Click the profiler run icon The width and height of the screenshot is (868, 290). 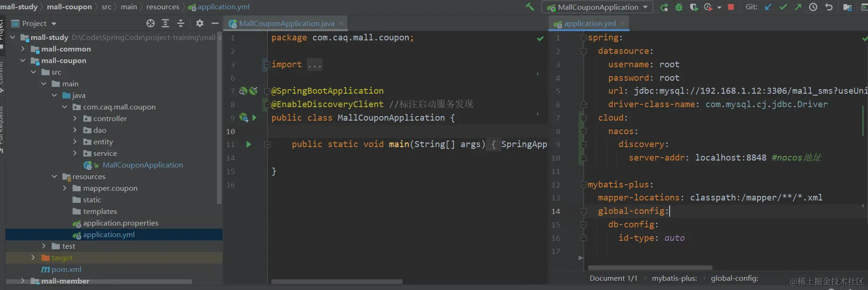pos(708,7)
